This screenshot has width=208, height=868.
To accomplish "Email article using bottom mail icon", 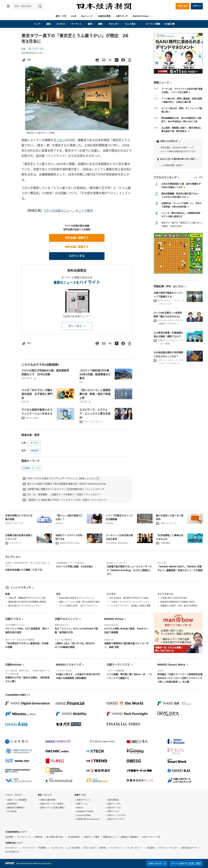I will coord(104,343).
